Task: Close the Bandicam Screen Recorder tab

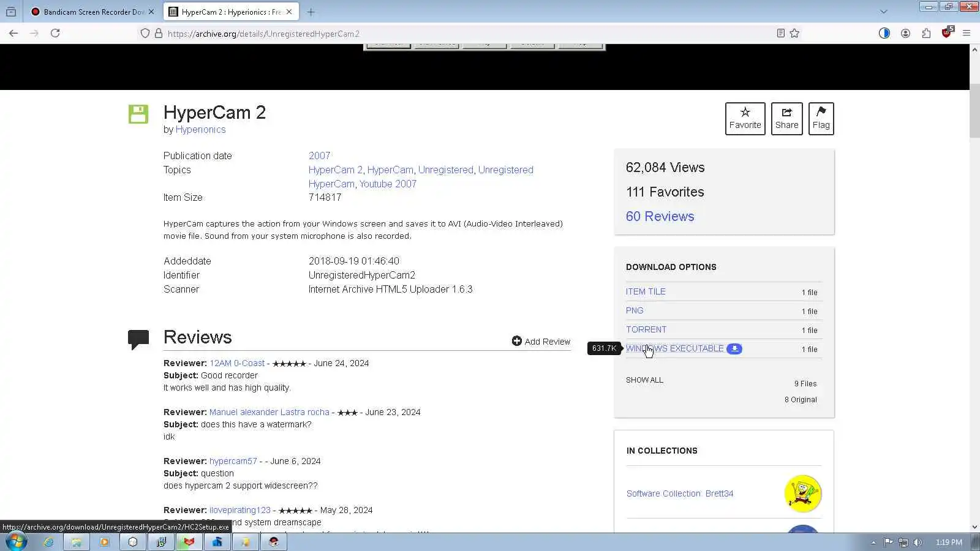Action: coord(151,12)
